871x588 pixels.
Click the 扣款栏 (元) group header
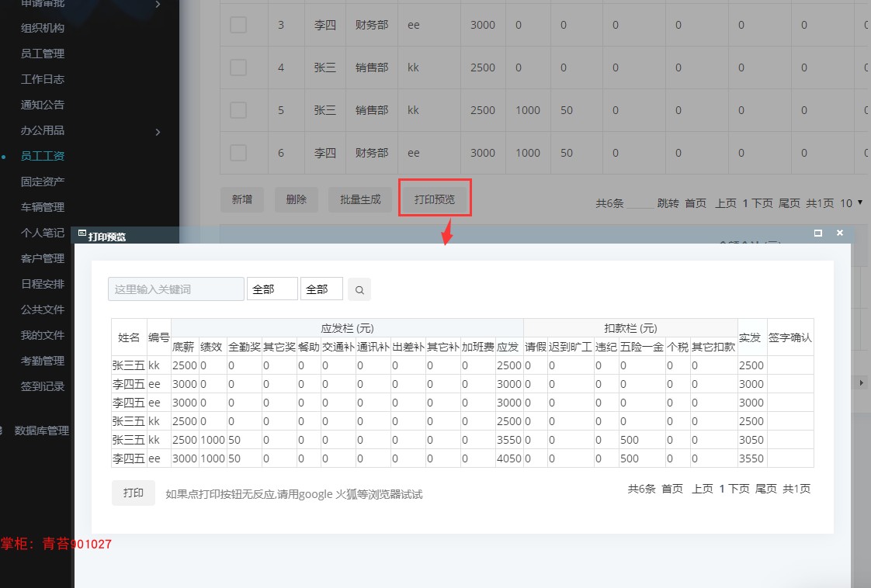[x=630, y=328]
